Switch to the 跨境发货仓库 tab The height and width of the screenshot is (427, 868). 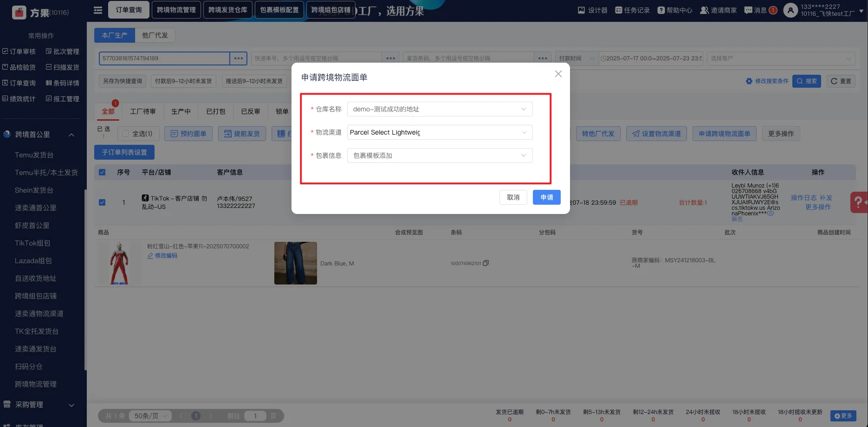228,10
